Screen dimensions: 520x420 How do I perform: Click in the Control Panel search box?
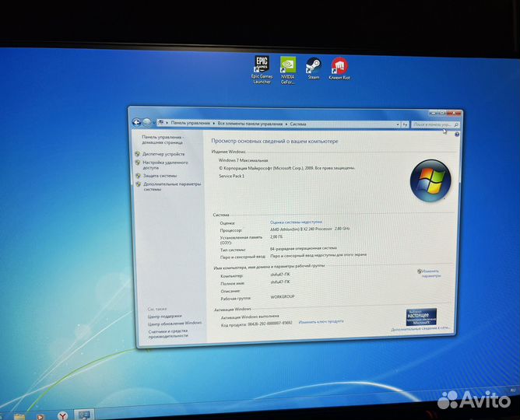[435, 124]
